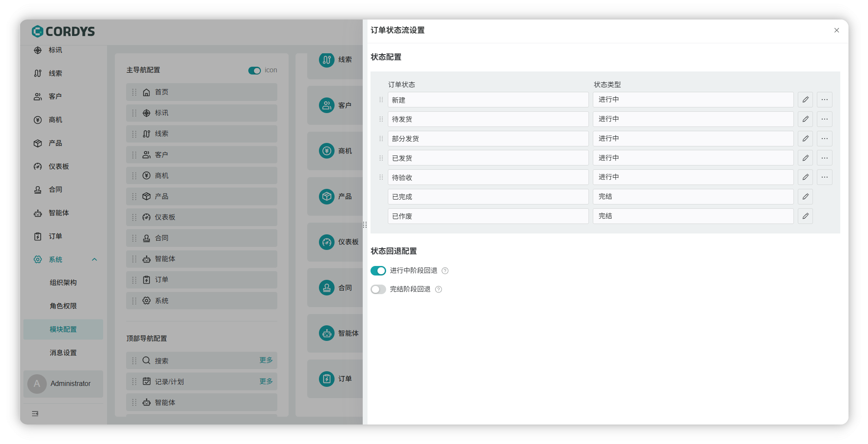Screen dimensions: 868x444
Task: Click help icon next to 进行中阶段回退
Action: pos(445,271)
